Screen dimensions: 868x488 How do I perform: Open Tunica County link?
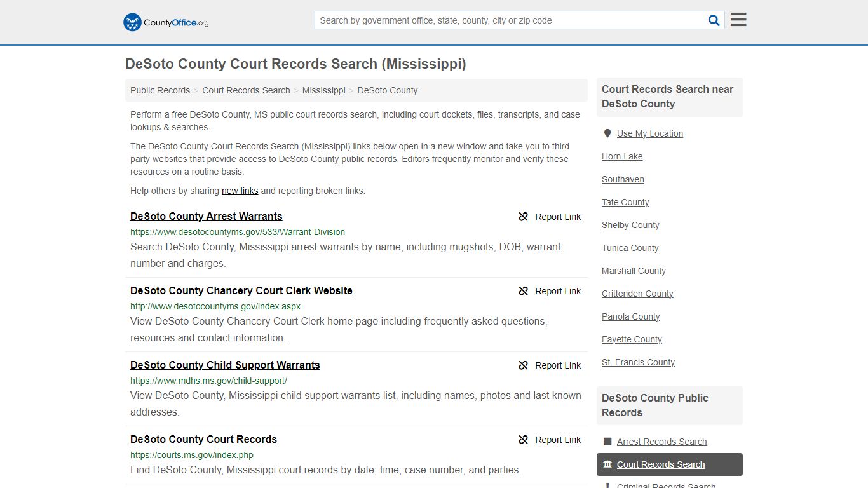tap(630, 248)
